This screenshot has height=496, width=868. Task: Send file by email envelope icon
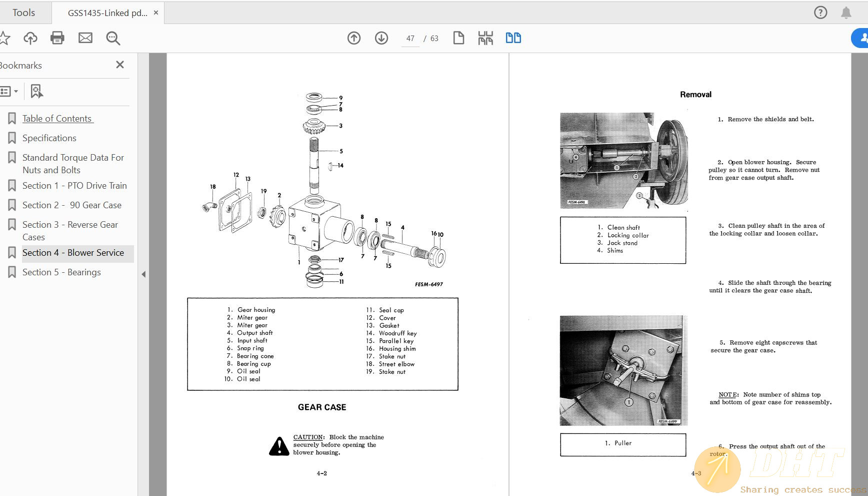point(85,38)
